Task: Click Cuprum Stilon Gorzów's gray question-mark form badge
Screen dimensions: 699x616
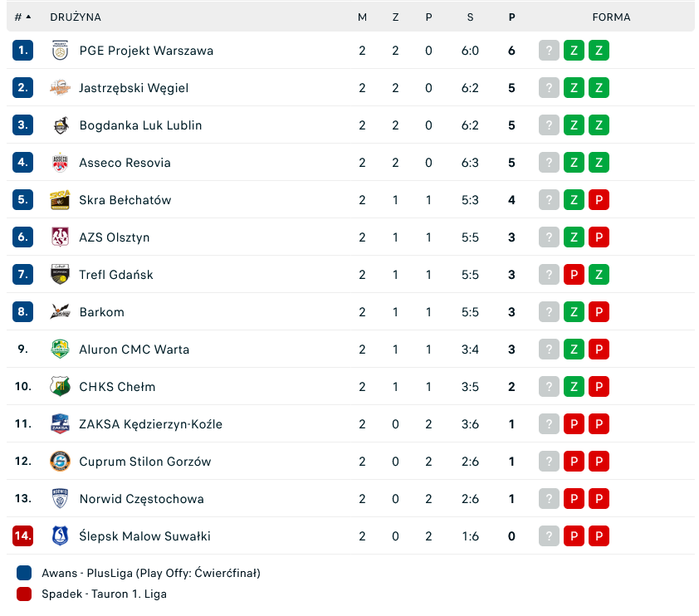Action: click(x=549, y=462)
